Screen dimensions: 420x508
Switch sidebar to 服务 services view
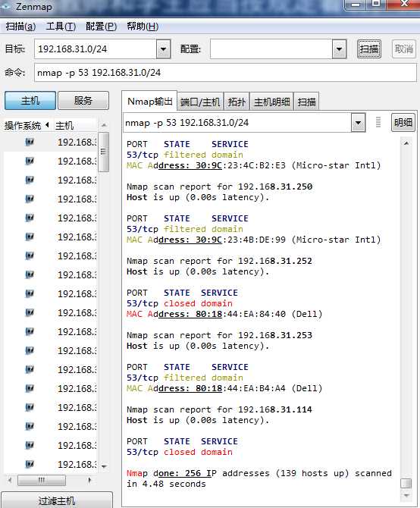coord(83,101)
